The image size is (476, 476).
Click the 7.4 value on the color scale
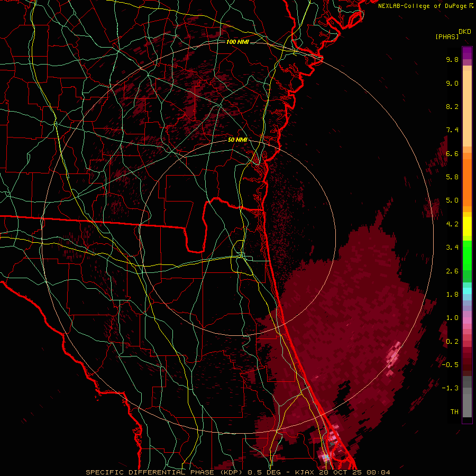pos(452,130)
